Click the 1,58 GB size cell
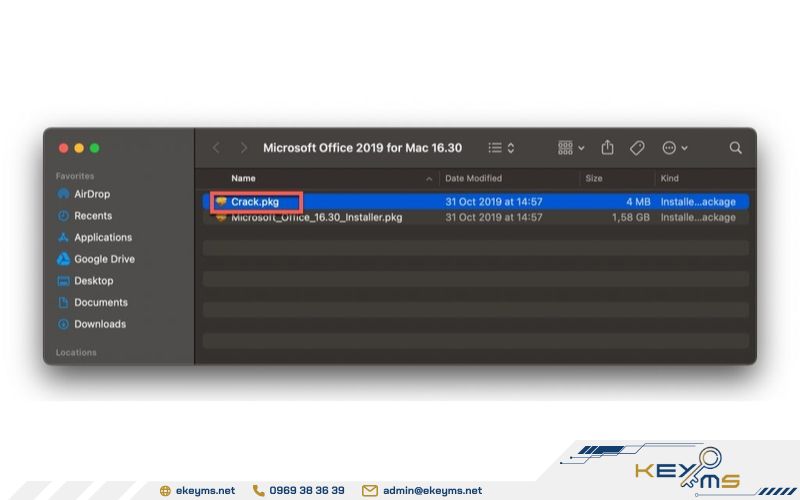 click(631, 217)
